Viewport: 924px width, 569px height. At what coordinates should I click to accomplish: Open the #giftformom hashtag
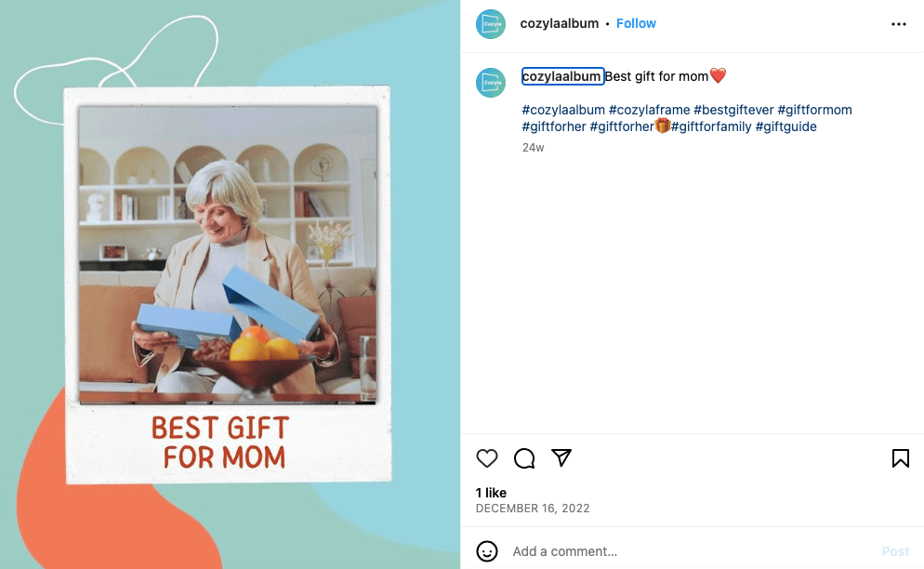(x=815, y=111)
